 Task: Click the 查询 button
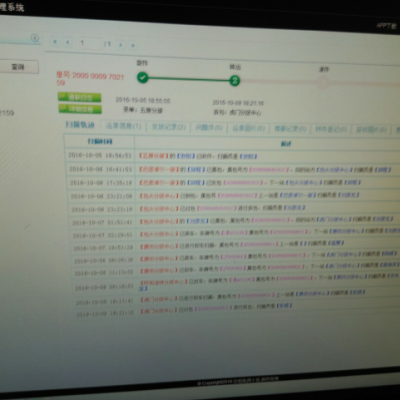pos(18,67)
